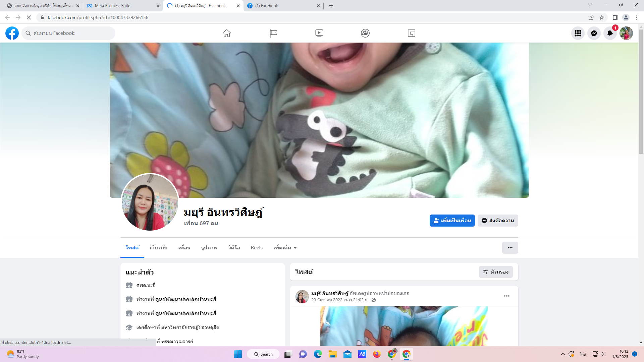Viewport: 644px width, 362px height.
Task: Open the notifications bell icon
Action: tap(610, 33)
